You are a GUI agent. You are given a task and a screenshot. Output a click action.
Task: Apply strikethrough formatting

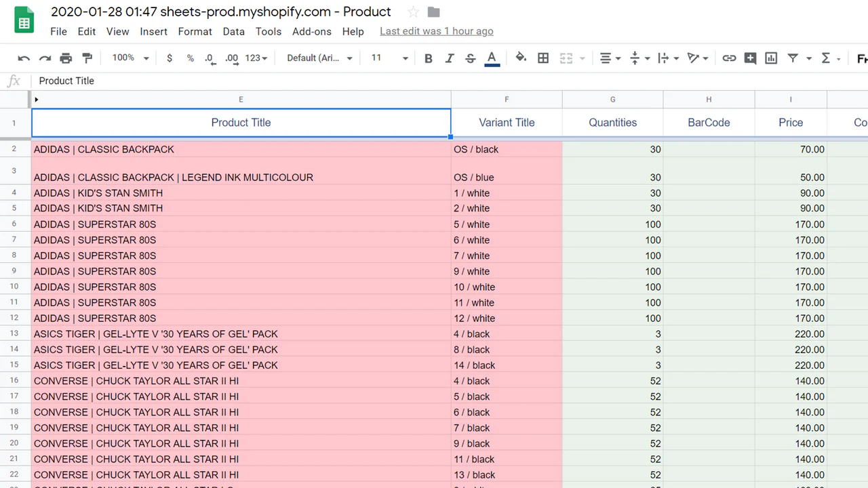(470, 58)
